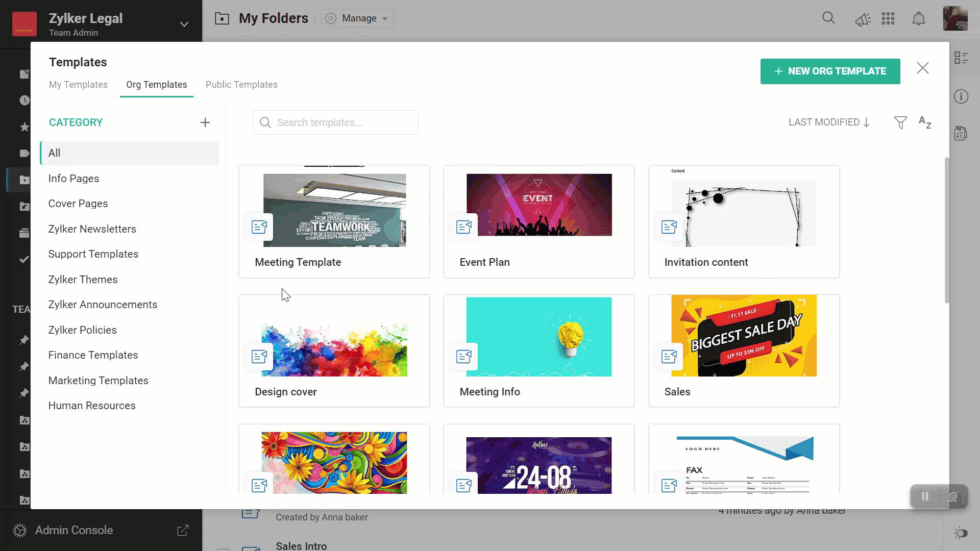This screenshot has height=551, width=980.
Task: Click the template icon on Design cover card
Action: pyautogui.click(x=259, y=356)
